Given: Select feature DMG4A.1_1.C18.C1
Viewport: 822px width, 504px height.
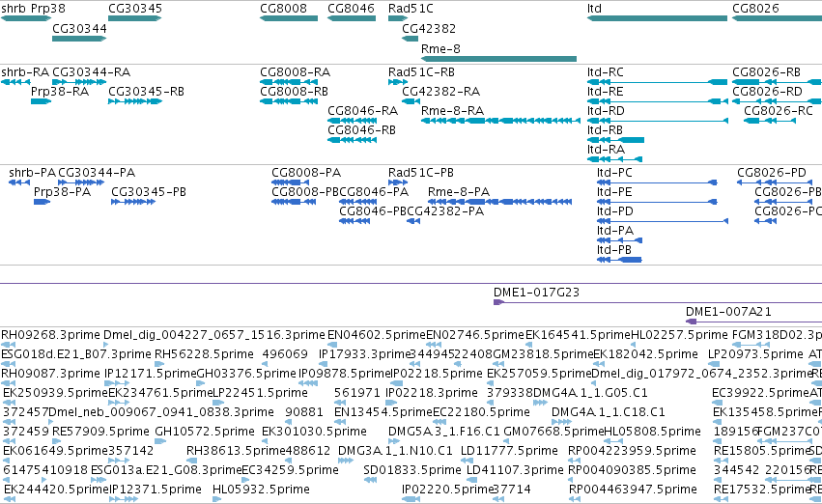Looking at the screenshot, I should (x=561, y=421).
